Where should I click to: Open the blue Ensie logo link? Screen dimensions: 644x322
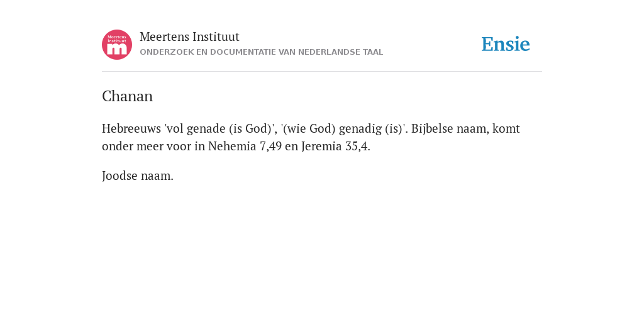(506, 44)
